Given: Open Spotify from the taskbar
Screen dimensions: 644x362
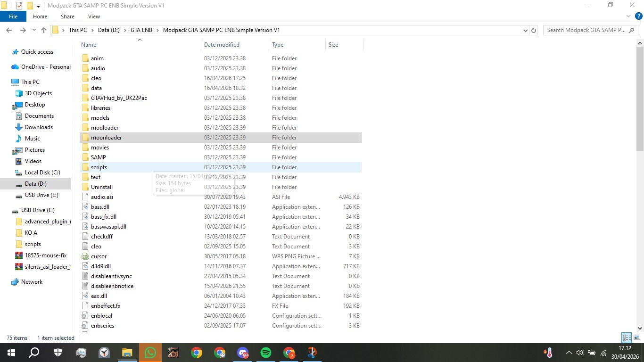Looking at the screenshot, I should pyautogui.click(x=266, y=353).
